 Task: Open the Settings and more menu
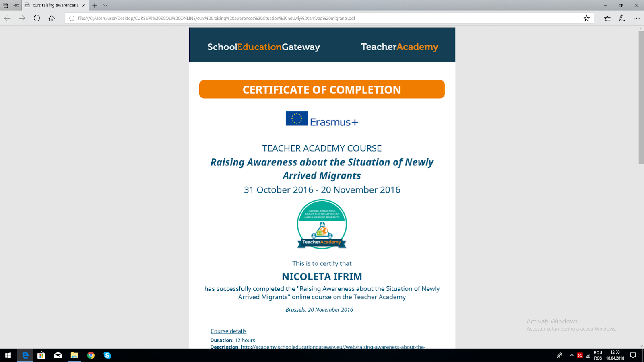tap(636, 18)
